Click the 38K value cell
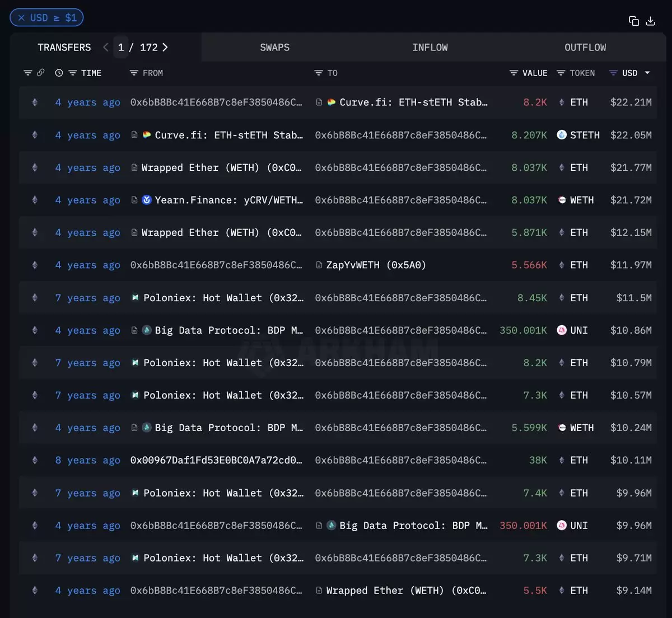The image size is (672, 618). pos(538,460)
